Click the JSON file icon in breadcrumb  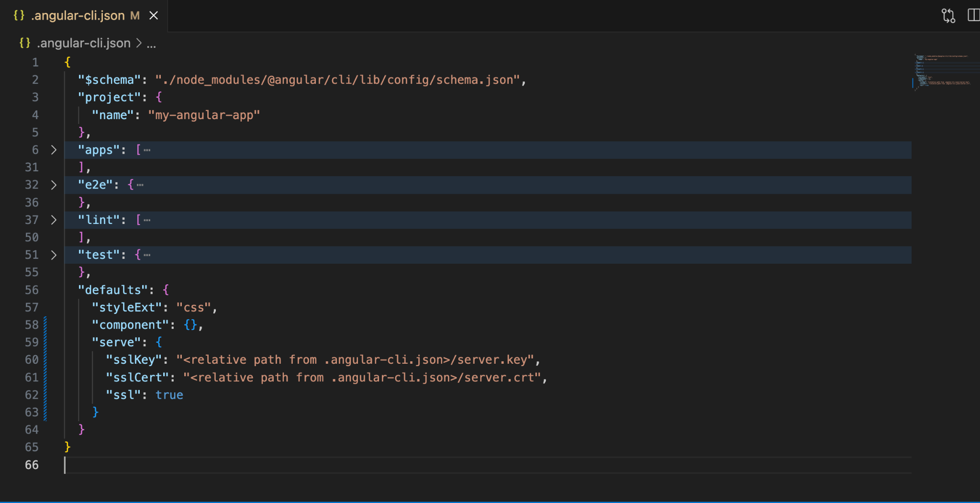click(x=25, y=43)
